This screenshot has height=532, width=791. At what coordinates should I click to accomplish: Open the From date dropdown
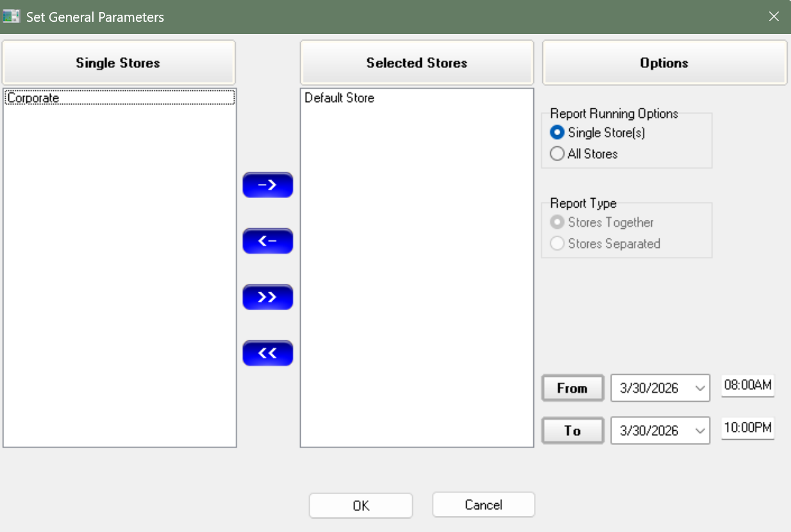pos(700,388)
